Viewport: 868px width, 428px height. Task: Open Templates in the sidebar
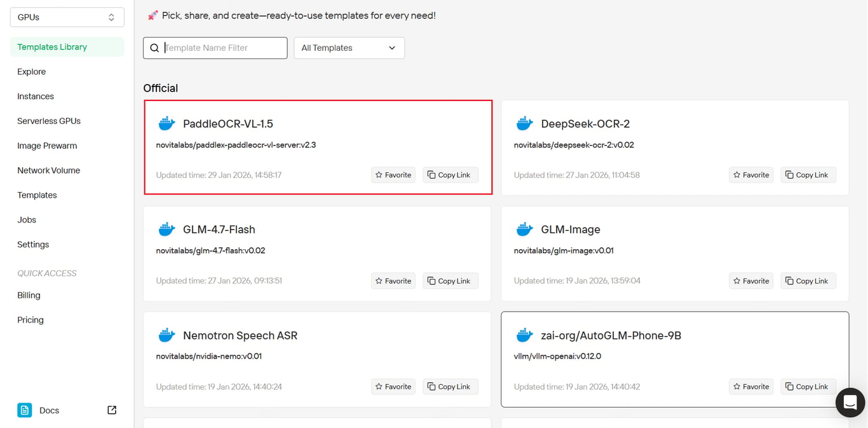pyautogui.click(x=37, y=195)
